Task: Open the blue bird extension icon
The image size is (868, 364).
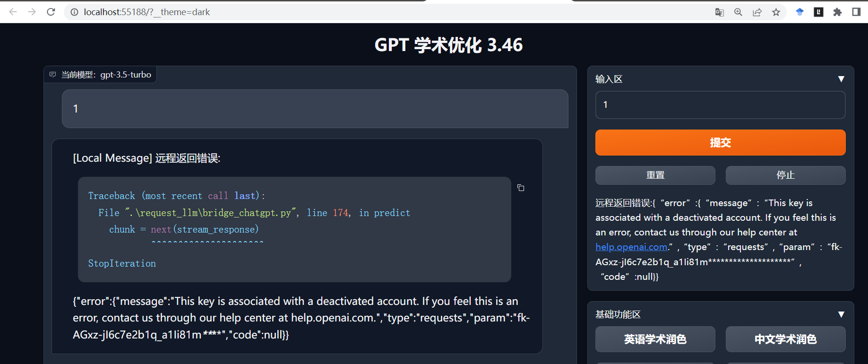Action: [799, 12]
